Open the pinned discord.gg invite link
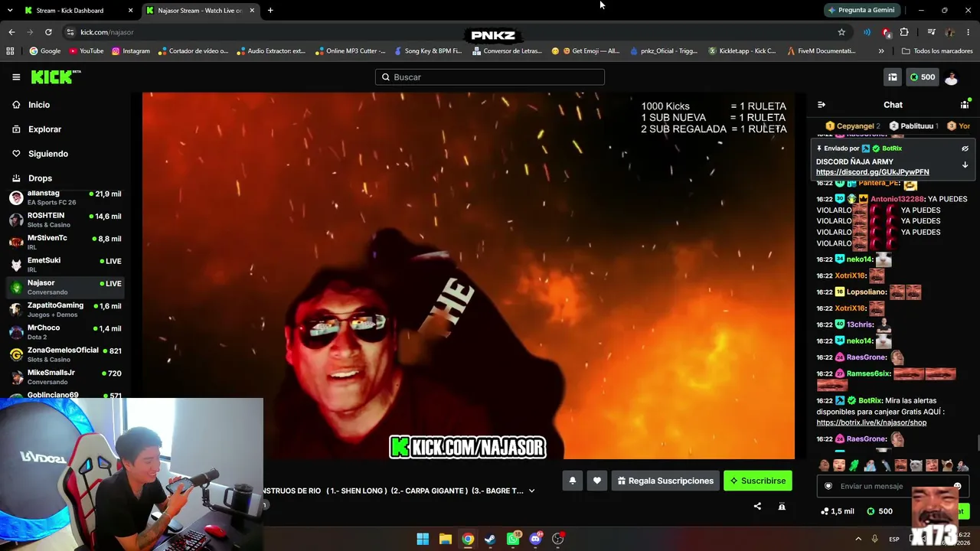 873,172
